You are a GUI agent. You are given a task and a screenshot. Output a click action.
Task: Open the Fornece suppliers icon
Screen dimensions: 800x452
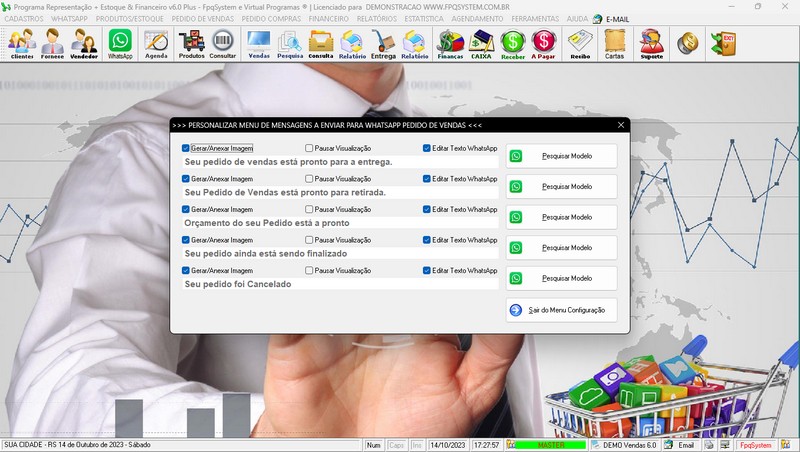[53, 44]
